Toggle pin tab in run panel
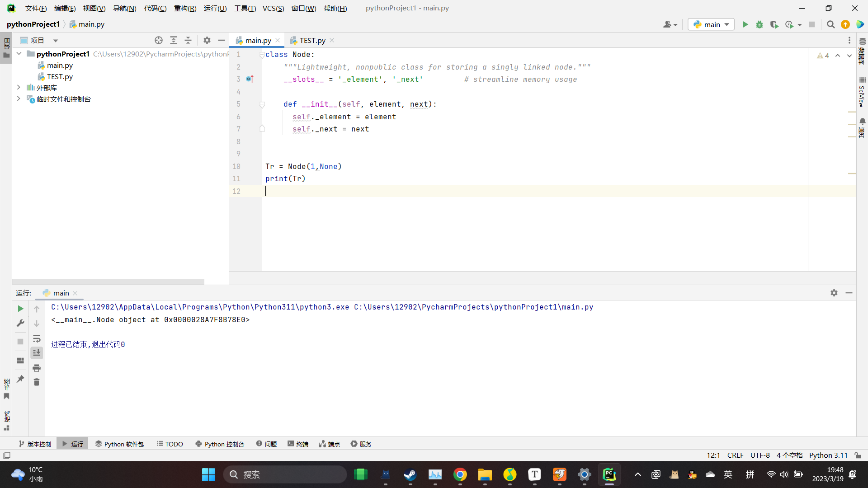The image size is (868, 488). click(20, 379)
